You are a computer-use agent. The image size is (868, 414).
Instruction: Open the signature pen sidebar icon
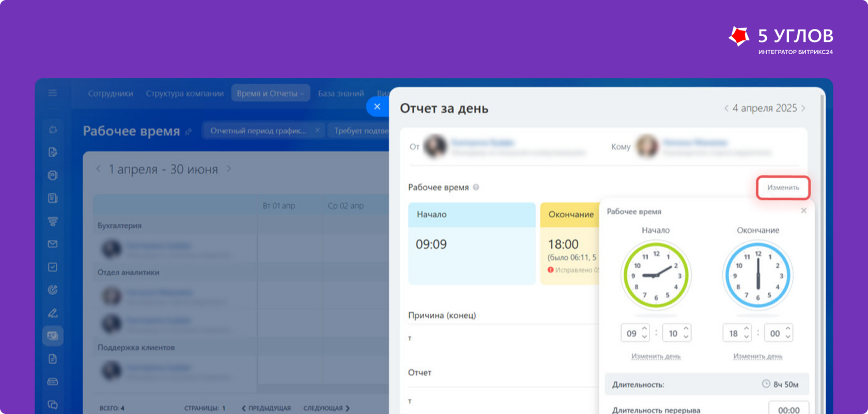coord(53,313)
